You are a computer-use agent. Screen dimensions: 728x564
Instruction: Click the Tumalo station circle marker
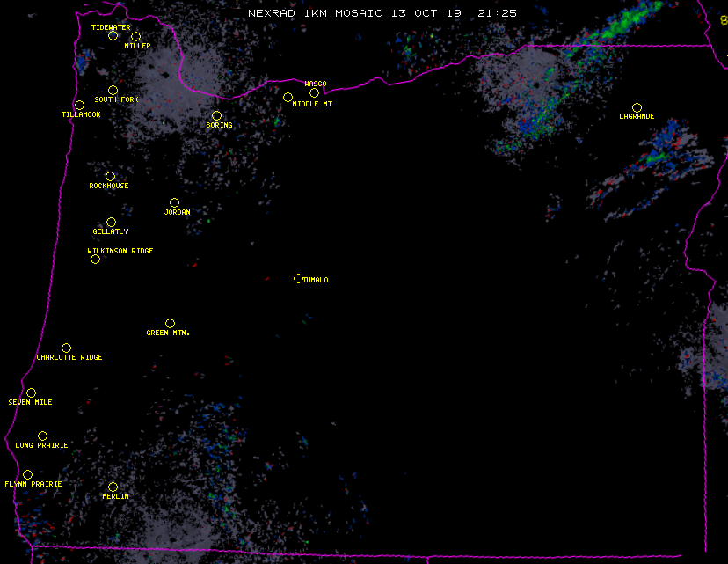coord(298,278)
